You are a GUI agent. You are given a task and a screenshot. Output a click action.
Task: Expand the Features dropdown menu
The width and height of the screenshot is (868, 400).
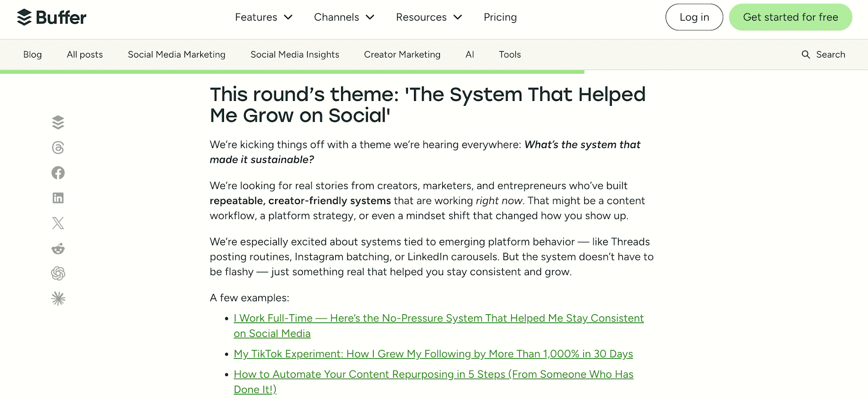coord(264,17)
